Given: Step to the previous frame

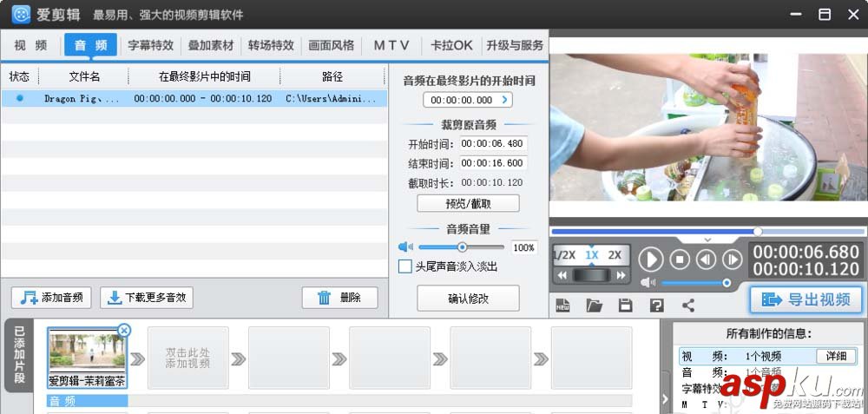Looking at the screenshot, I should [706, 259].
